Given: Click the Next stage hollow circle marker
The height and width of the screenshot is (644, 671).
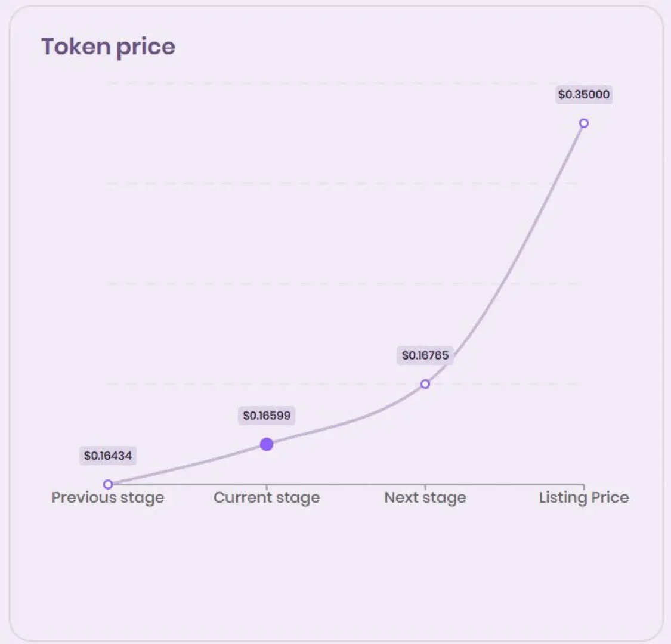Looking at the screenshot, I should (x=425, y=384).
